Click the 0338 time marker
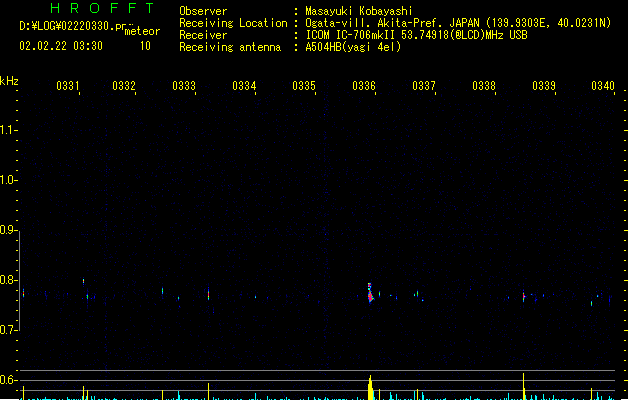Viewport: 629px width, 400px height. pos(484,86)
